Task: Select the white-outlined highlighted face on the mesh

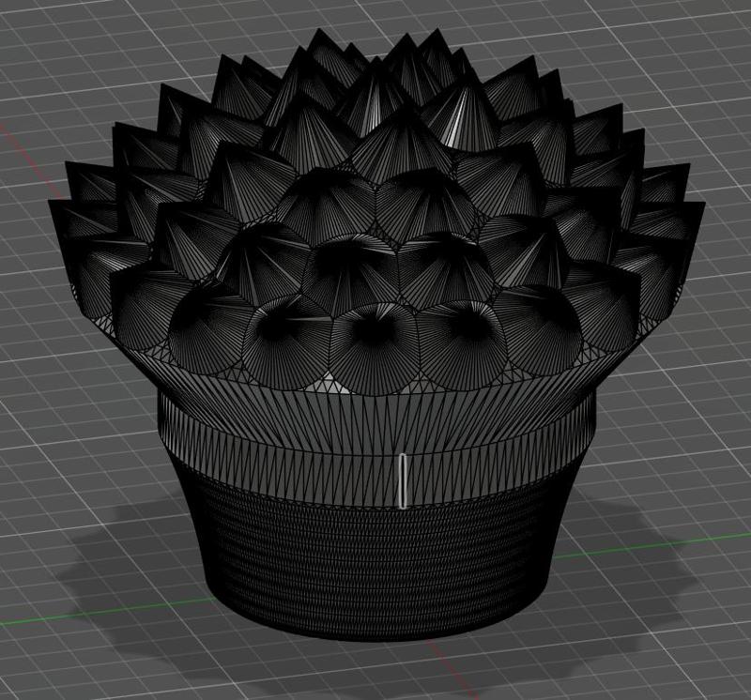Action: coord(403,480)
